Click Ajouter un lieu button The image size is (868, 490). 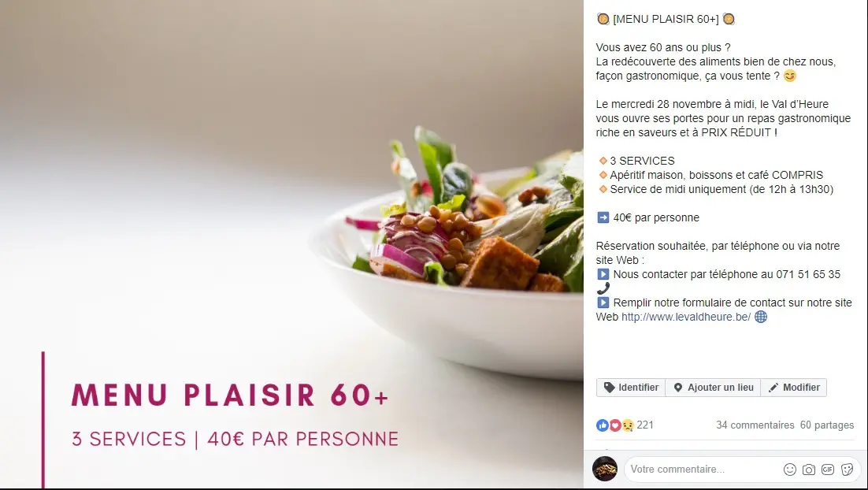pyautogui.click(x=713, y=388)
